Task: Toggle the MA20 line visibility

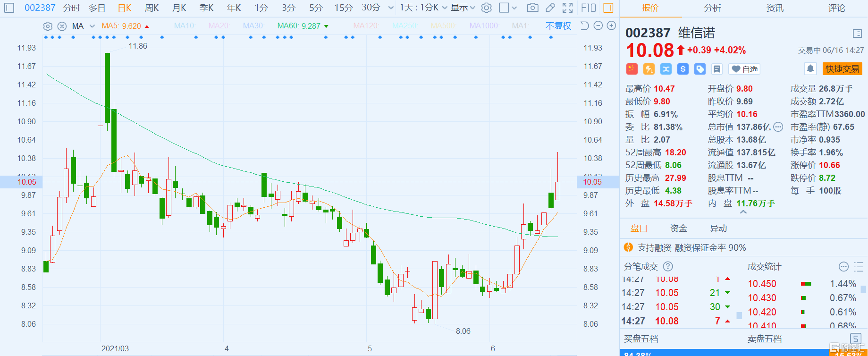Action: click(x=219, y=26)
